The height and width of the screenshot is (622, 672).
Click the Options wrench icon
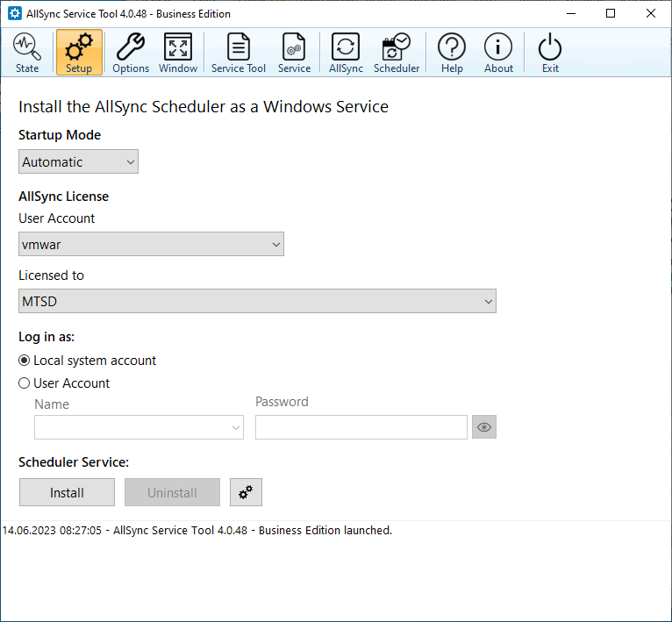click(x=131, y=53)
